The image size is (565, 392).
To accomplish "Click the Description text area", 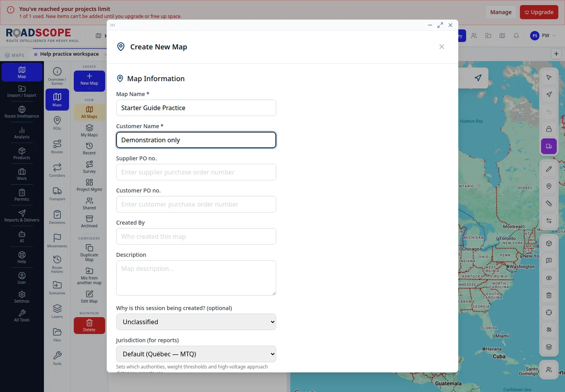I will click(196, 278).
